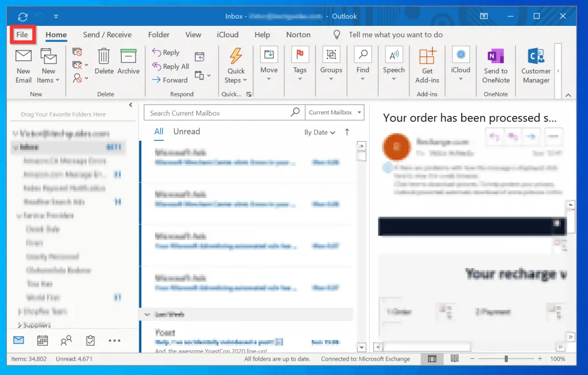Launch the Quick Steps dialog launcher

click(x=249, y=95)
